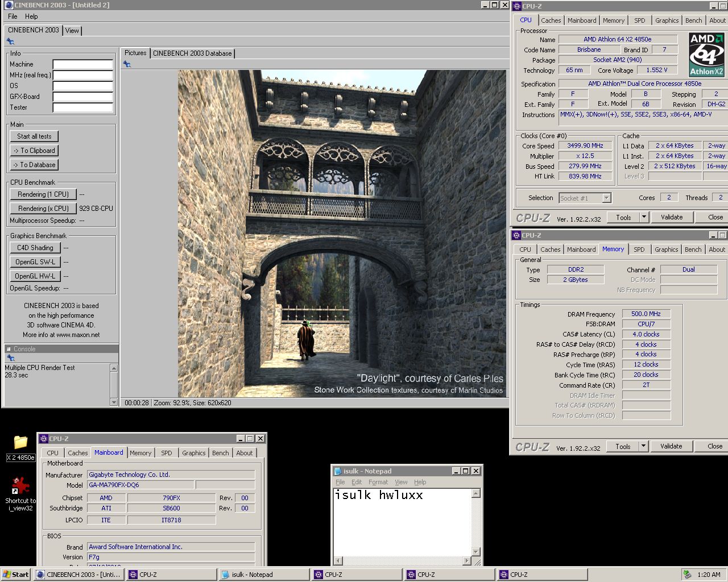Open Caches tab in top CPU-Z window

[551, 20]
